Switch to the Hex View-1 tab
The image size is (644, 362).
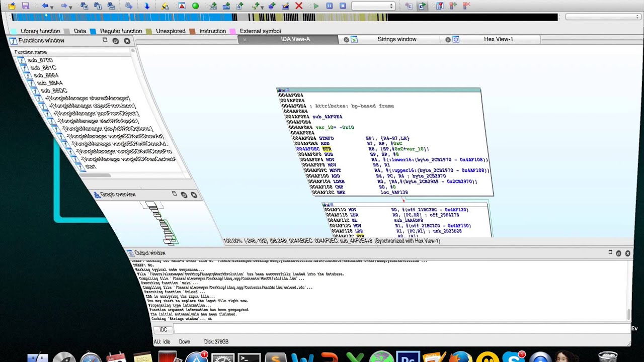(x=498, y=39)
